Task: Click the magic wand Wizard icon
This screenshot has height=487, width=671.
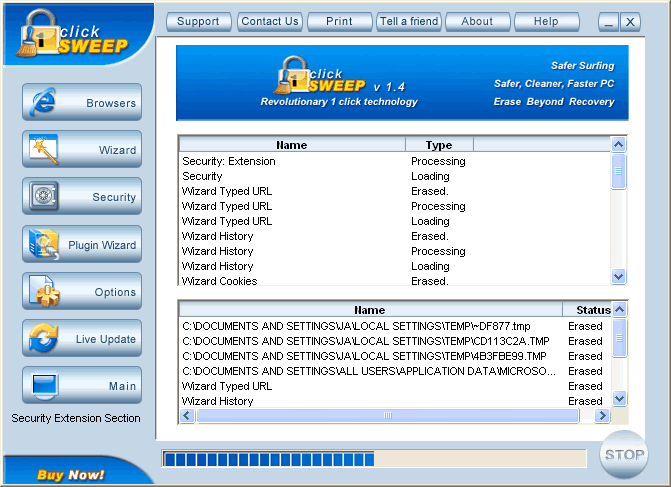Action: [x=43, y=149]
